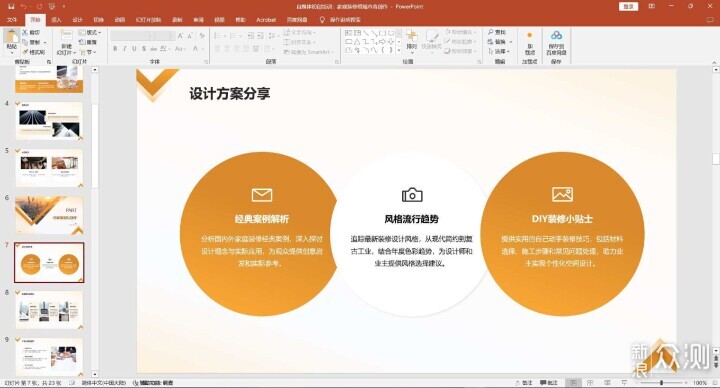Open 形状填充 shape fill dropdown

461,32
